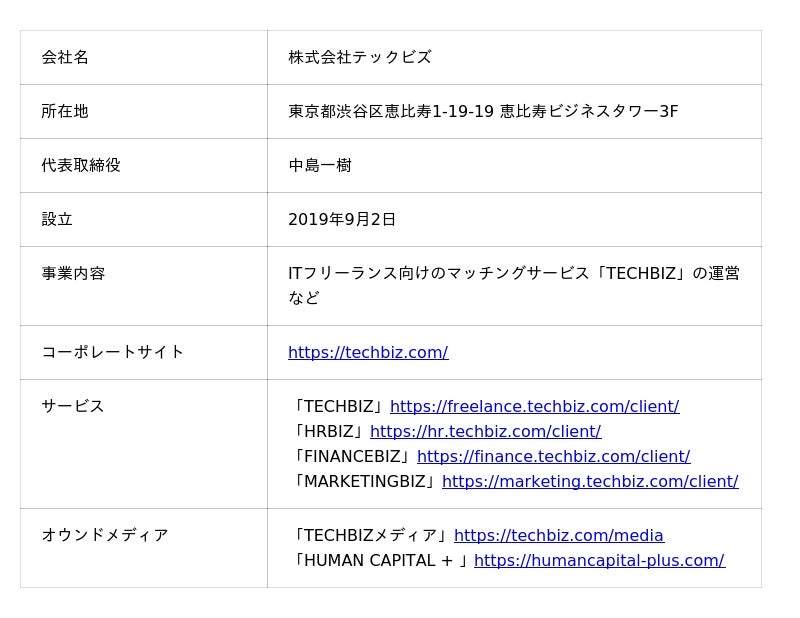Image resolution: width=800 pixels, height=618 pixels.
Task: Open the freelance.techbiz.com client link
Action: tap(534, 407)
